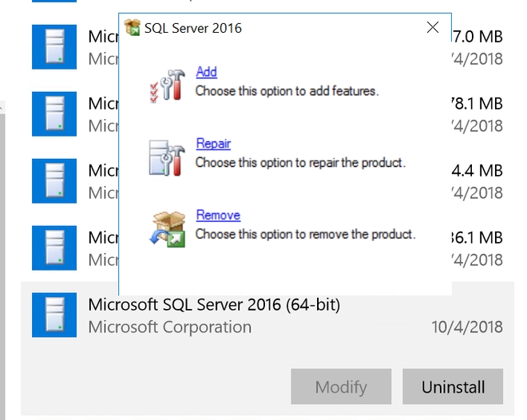Viewport: 527px width, 420px height.
Task: Click the 'Choose this option to add features' text
Action: click(287, 91)
